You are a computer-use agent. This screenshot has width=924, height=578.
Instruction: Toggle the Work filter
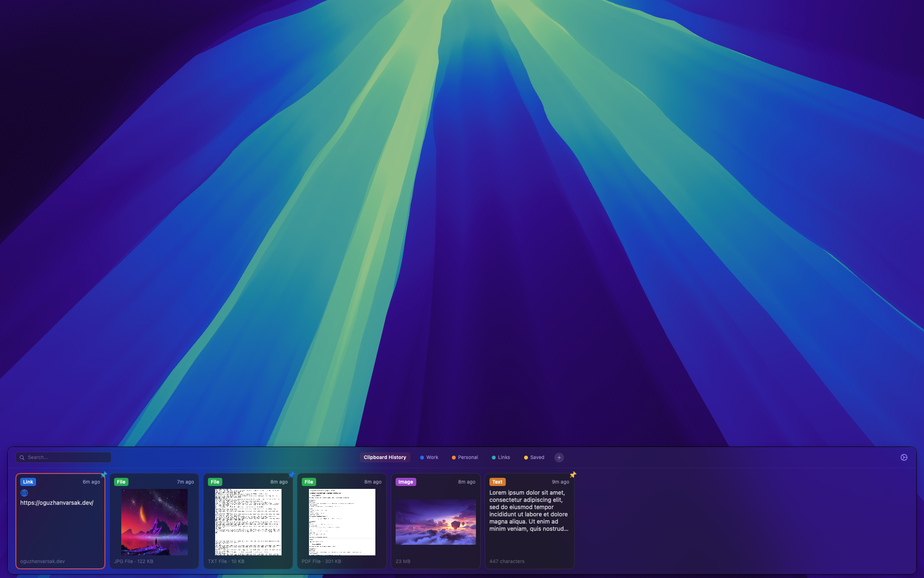pos(429,457)
